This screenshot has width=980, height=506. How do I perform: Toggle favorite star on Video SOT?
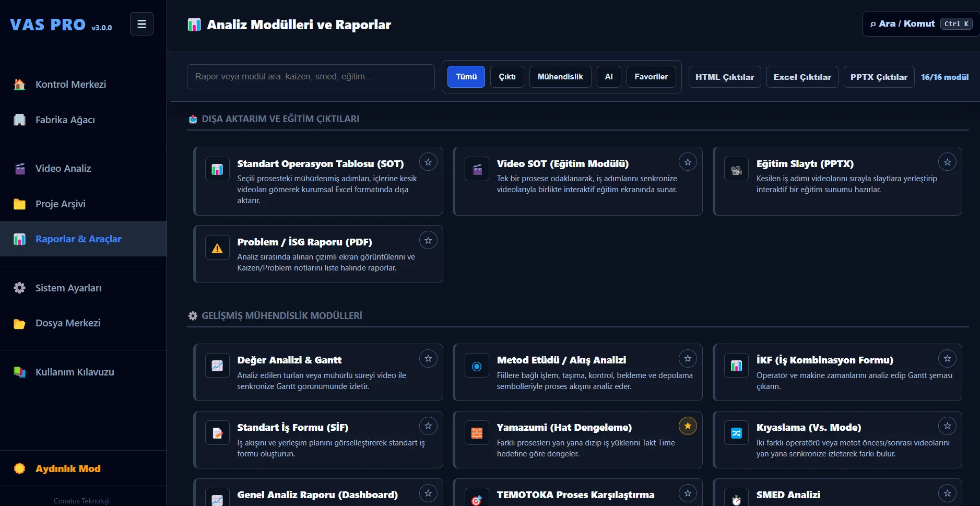(x=688, y=162)
